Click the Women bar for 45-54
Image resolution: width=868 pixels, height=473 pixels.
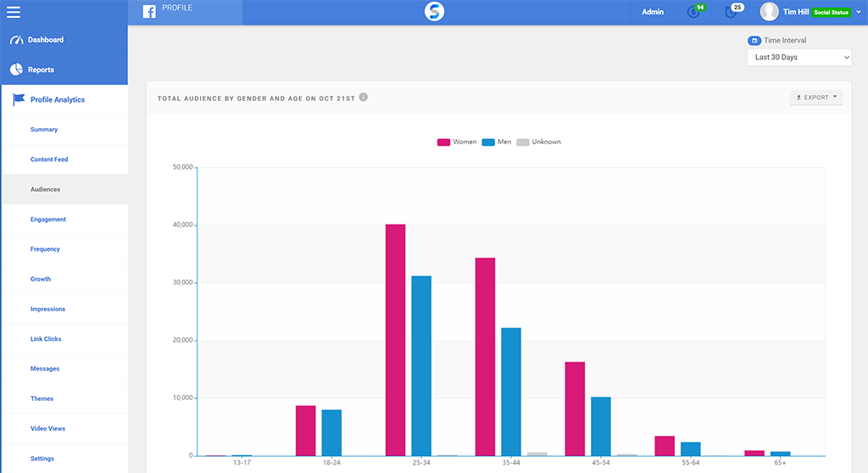[575, 409]
